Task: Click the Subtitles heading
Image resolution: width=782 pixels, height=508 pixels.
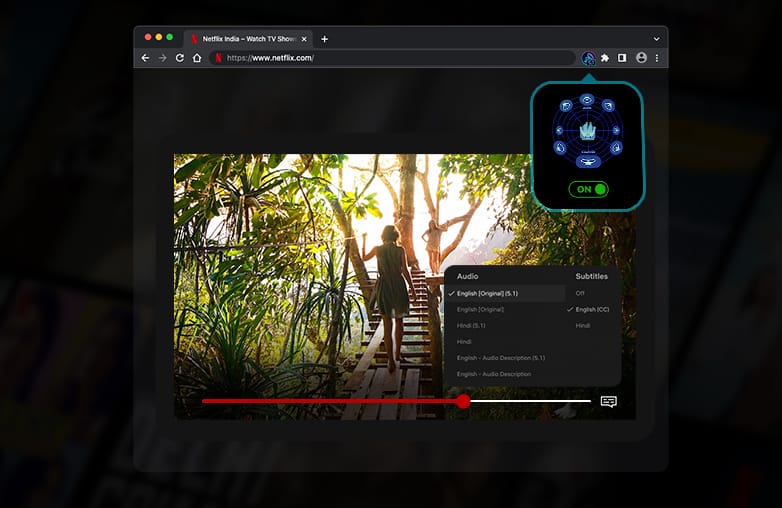Action: (591, 276)
